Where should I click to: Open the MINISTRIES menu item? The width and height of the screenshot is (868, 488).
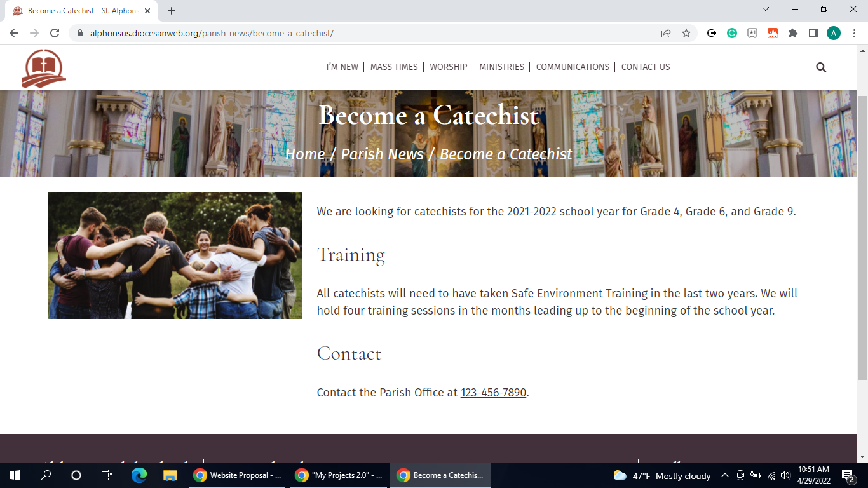coord(501,67)
